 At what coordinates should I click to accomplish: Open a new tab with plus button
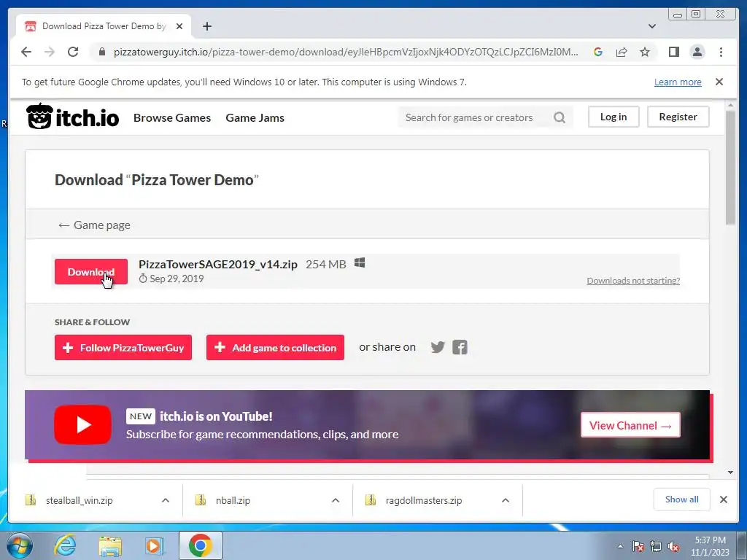(x=206, y=26)
